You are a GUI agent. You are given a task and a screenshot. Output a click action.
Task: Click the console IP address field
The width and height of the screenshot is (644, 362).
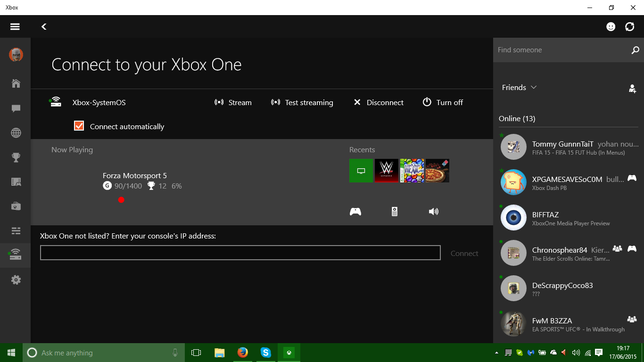pos(240,253)
